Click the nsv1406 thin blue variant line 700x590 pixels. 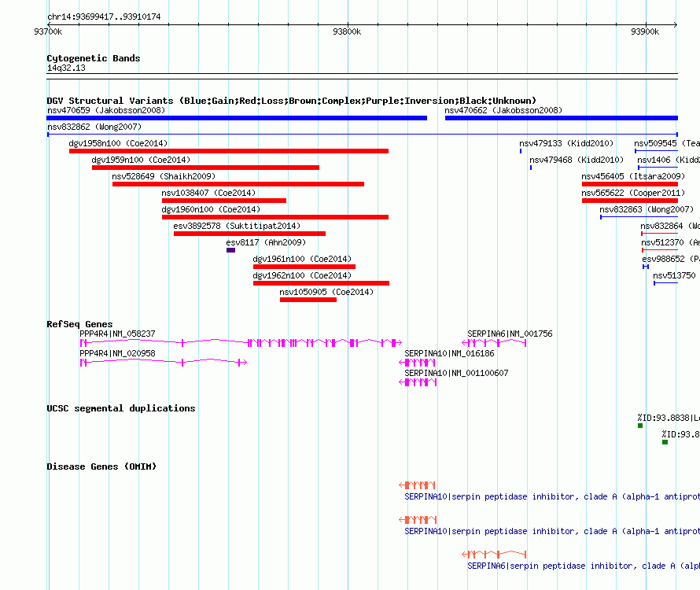point(658,168)
